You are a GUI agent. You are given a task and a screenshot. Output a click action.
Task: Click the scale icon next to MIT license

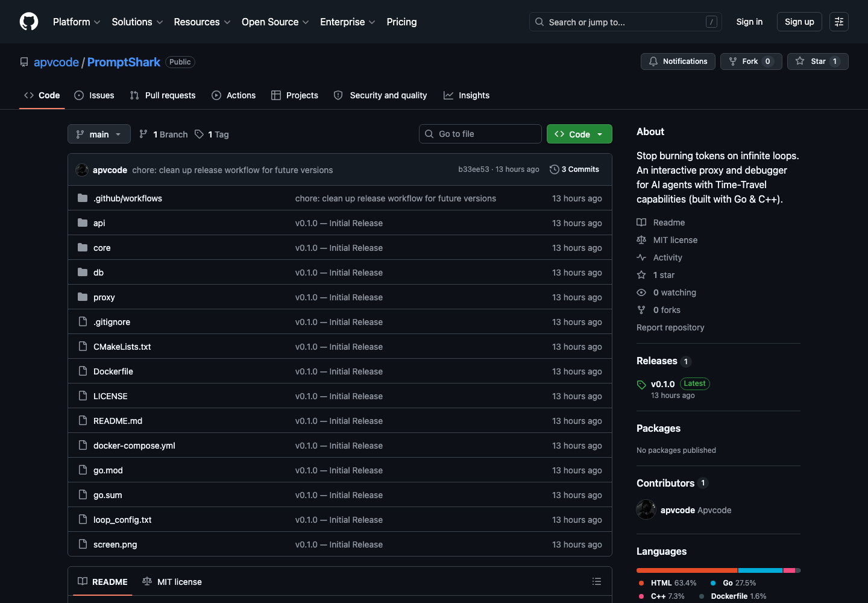[x=641, y=240]
